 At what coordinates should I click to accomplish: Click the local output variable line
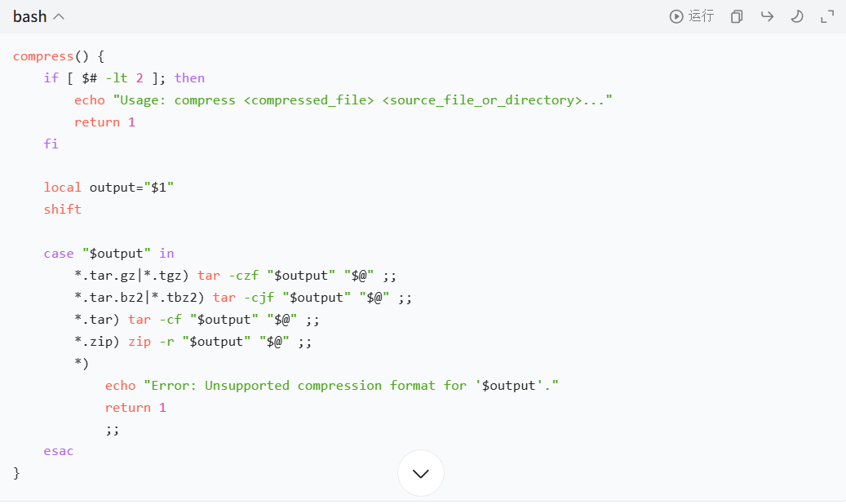coord(109,188)
